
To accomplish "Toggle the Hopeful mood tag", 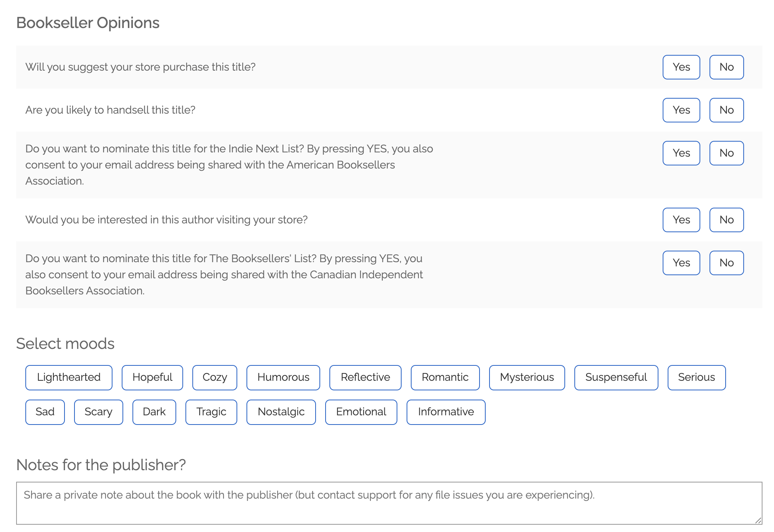I will point(152,378).
